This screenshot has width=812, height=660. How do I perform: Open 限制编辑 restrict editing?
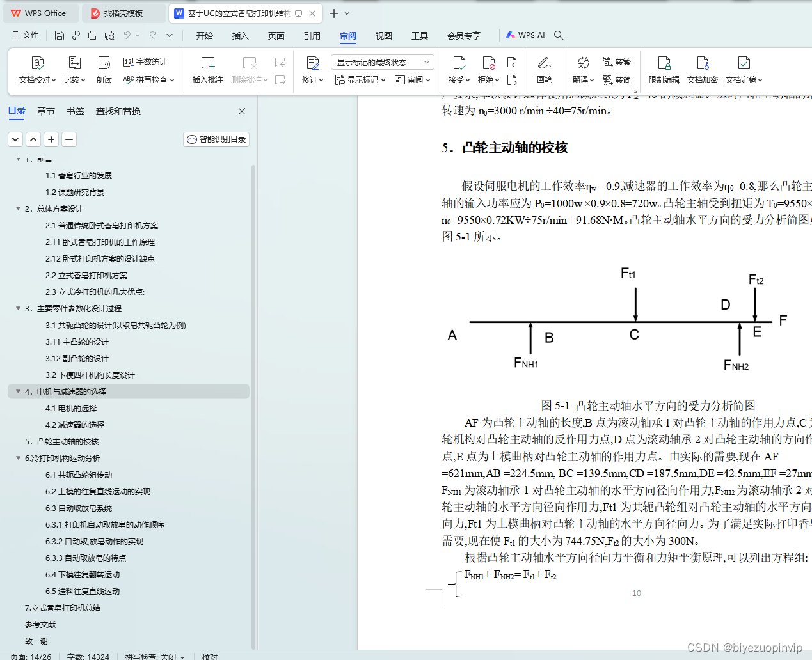[x=664, y=70]
